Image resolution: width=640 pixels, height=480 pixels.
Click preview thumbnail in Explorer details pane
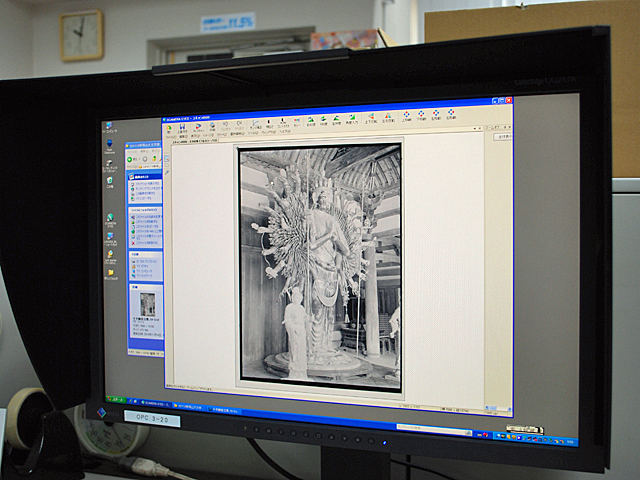[x=147, y=304]
